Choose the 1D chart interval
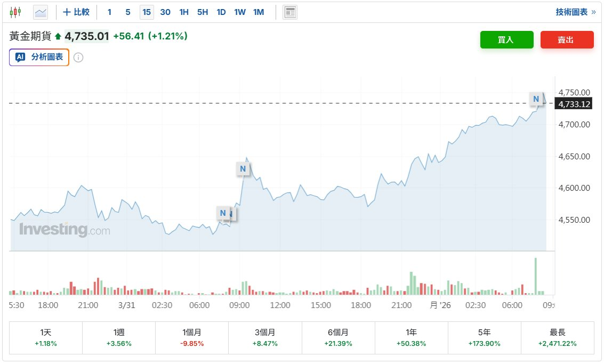 [x=221, y=12]
